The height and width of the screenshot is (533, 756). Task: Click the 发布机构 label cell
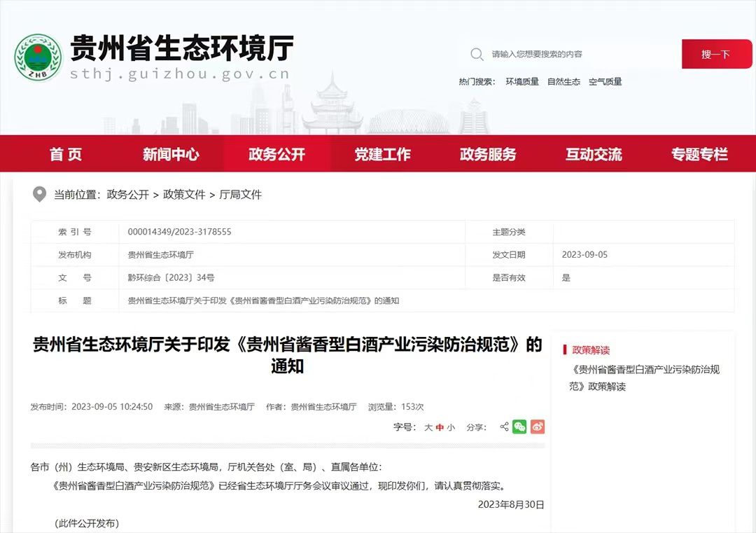(x=75, y=254)
